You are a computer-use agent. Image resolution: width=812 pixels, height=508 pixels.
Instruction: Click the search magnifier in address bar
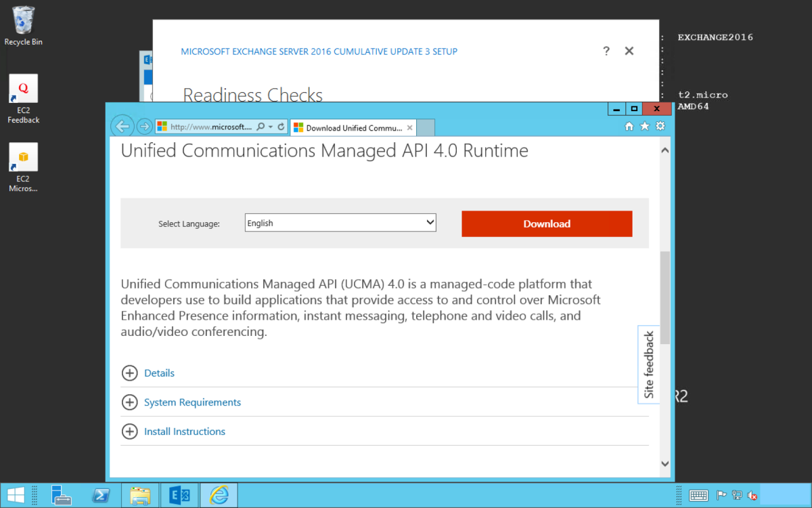[261, 127]
